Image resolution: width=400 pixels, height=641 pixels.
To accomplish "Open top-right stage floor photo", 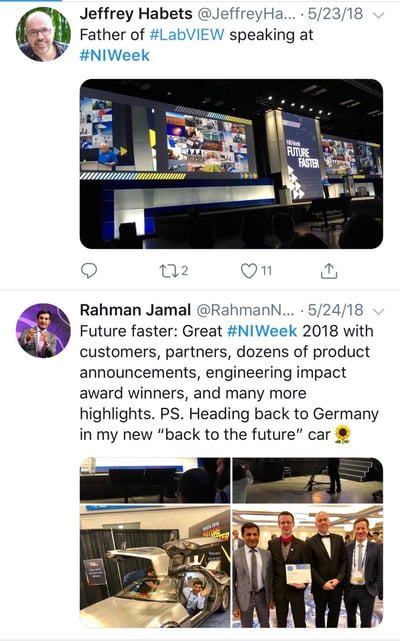I will pos(308,480).
